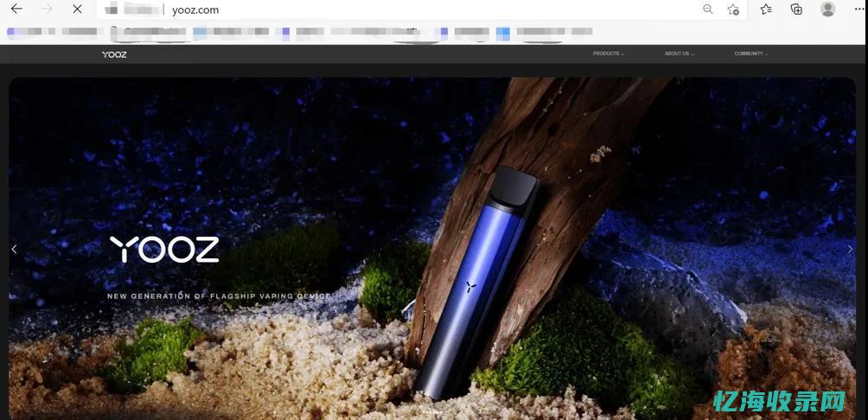This screenshot has height=420, width=868.
Task: Click the 'New generation of flagship vaping device' tagline
Action: pos(220,296)
